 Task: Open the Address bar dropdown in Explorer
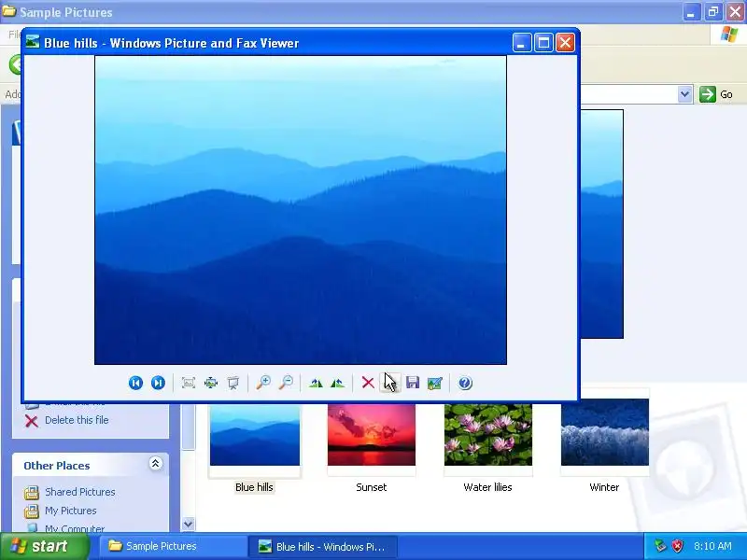(684, 94)
